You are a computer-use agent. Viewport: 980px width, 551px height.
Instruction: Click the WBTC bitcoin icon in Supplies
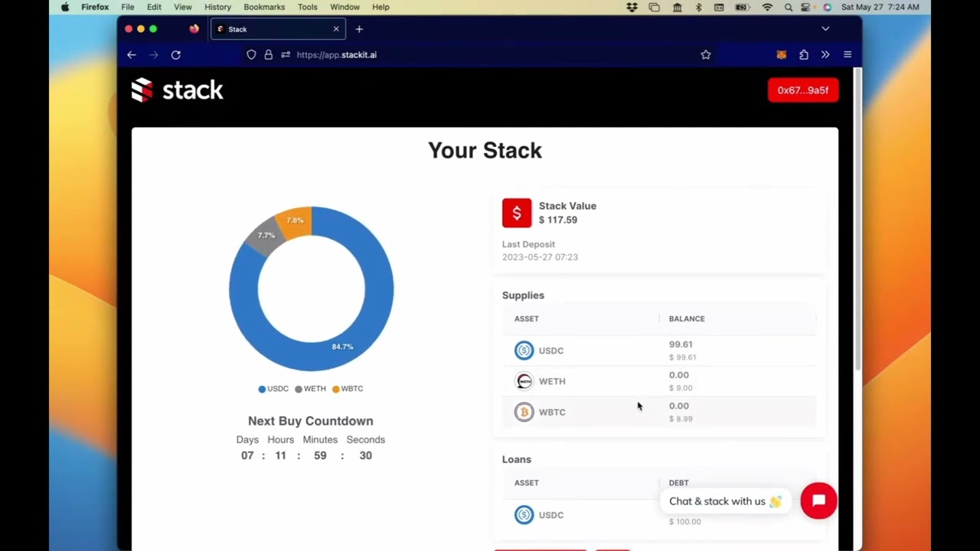(x=524, y=412)
